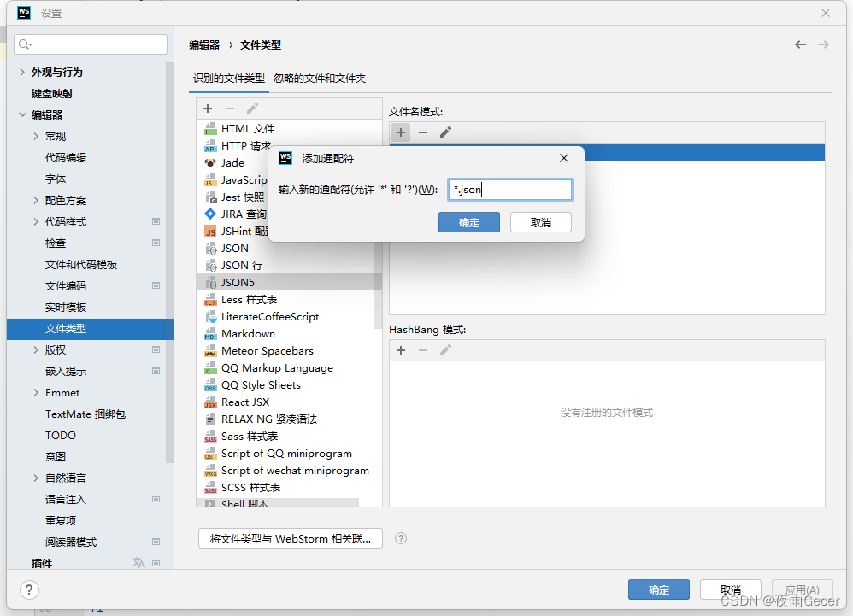This screenshot has width=853, height=616.
Task: Open the 键盘映射 settings page
Action: (x=52, y=93)
